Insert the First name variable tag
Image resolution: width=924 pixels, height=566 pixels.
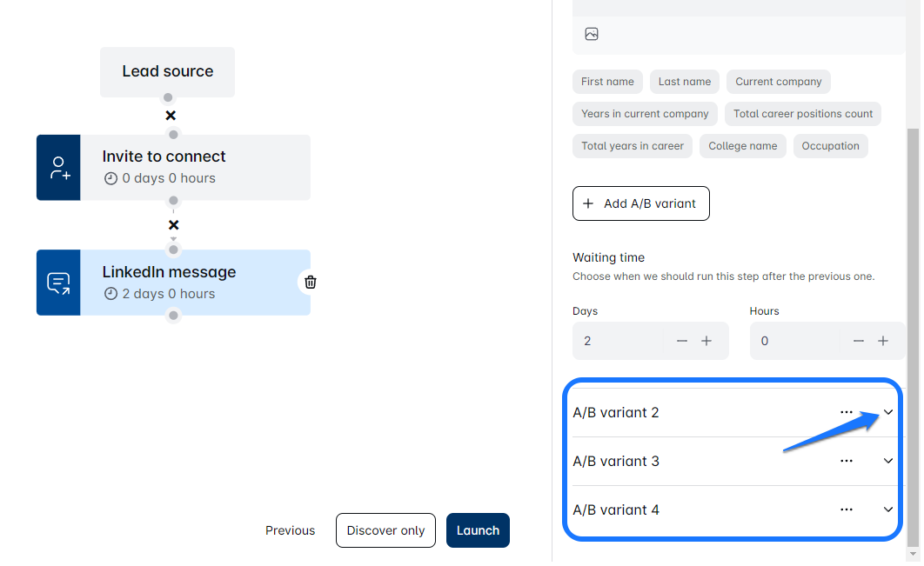click(x=607, y=82)
